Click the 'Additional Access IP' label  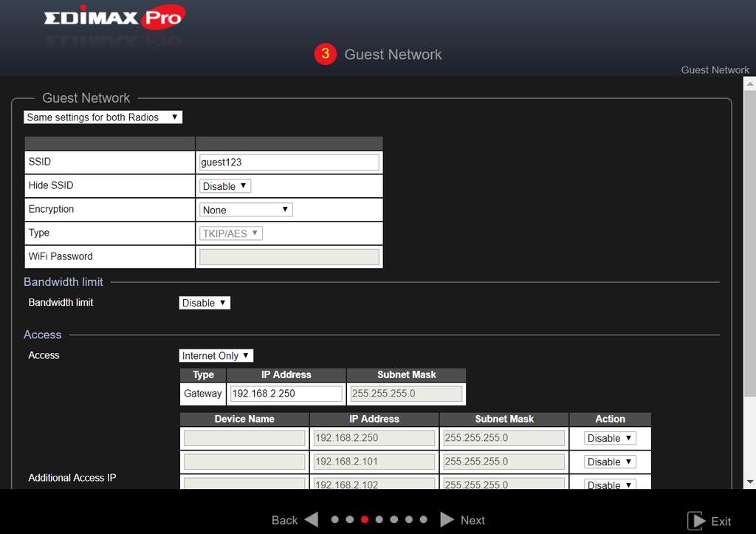[72, 478]
